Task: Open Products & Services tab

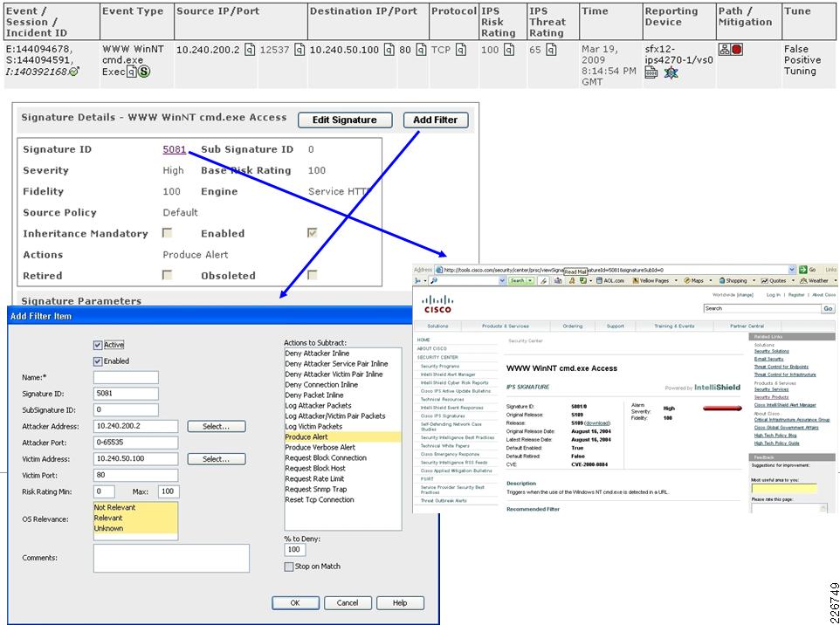Action: tap(506, 326)
